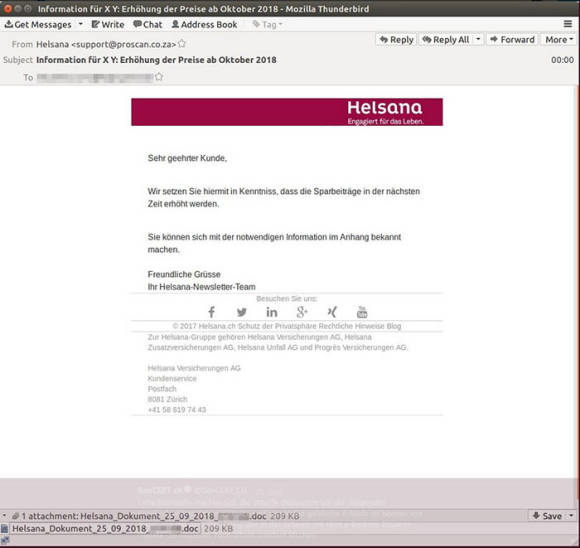Click the YouTube icon in footer
This screenshot has height=548, width=580.
coord(362,312)
